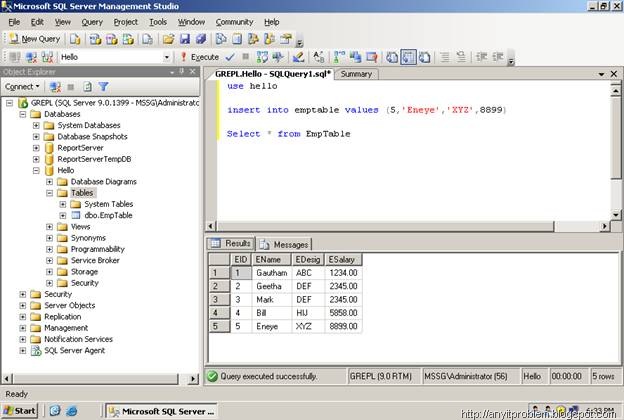Execute the current query
This screenshot has width=624, height=420.
point(200,57)
